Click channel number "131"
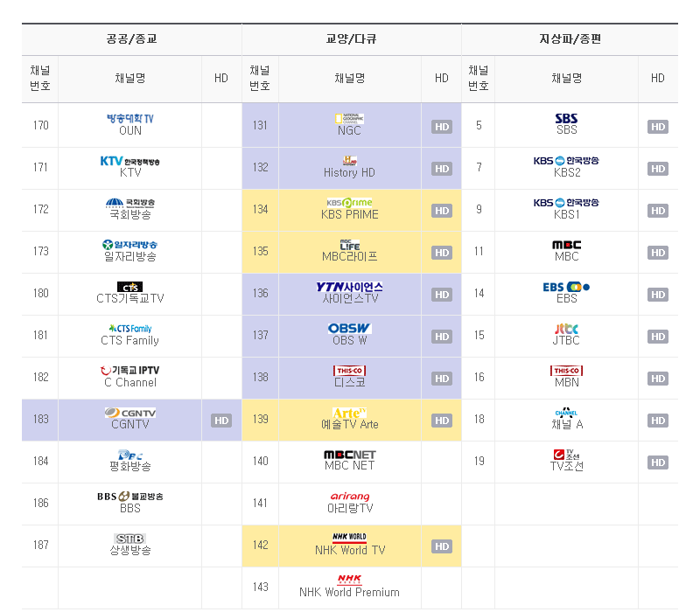The width and height of the screenshot is (700, 612). click(260, 125)
